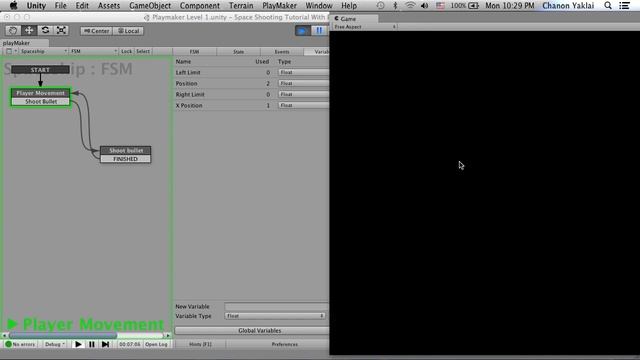This screenshot has width=640, height=360.
Task: Sort variables by the Type column header
Action: 284,62
